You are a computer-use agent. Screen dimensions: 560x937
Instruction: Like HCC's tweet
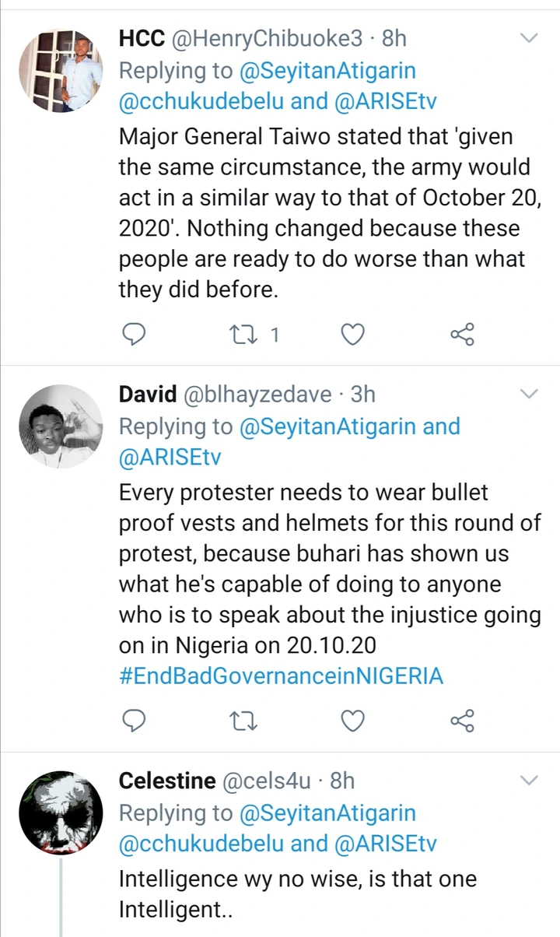(x=353, y=335)
